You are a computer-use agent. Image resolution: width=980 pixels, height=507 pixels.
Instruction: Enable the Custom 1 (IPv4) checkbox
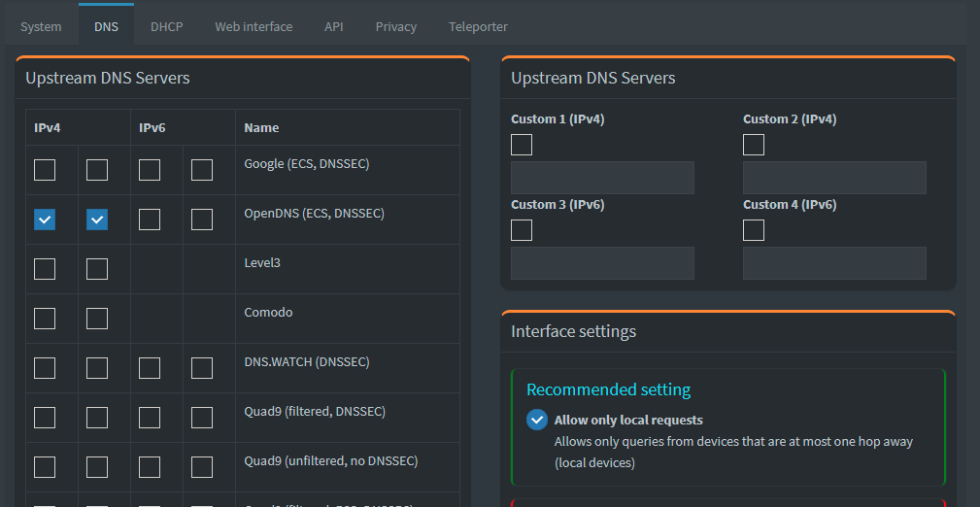(x=522, y=146)
